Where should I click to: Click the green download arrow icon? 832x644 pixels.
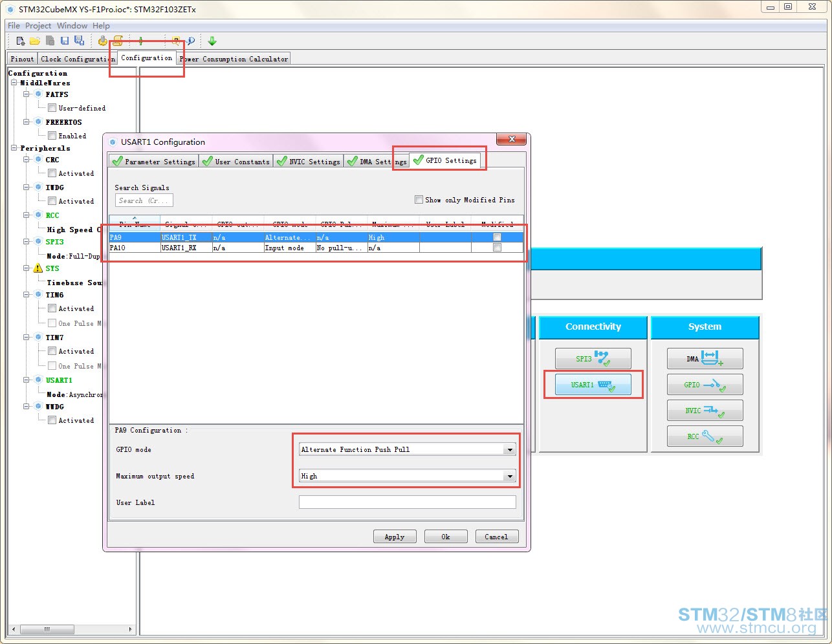click(x=212, y=41)
